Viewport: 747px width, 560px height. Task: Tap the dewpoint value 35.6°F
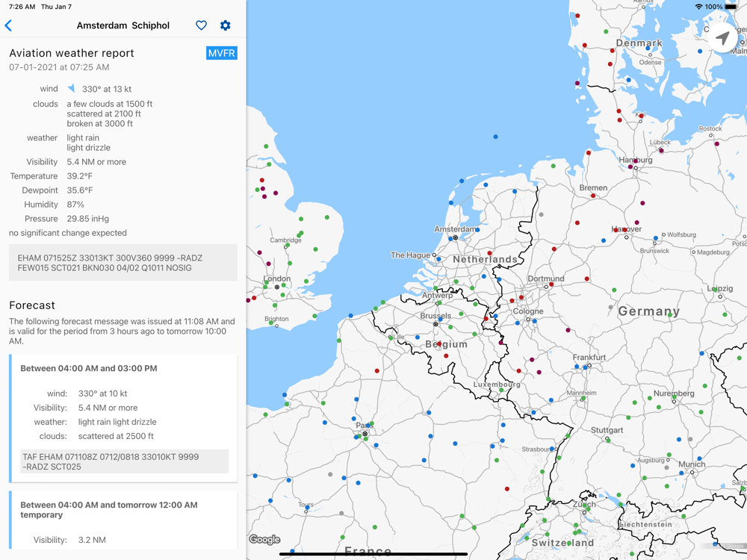80,190
